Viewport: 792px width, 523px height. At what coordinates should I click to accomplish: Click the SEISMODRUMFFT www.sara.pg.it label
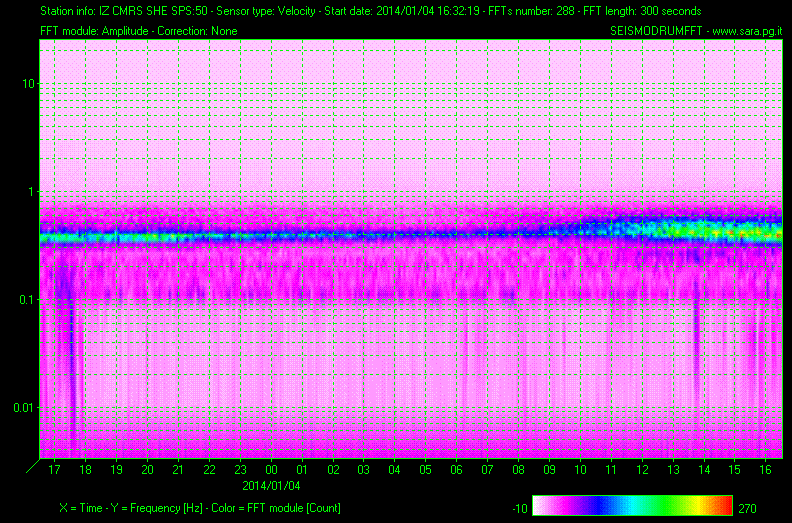696,31
